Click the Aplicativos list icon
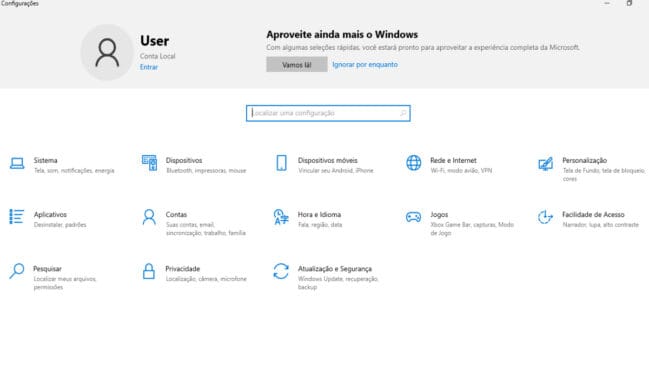The image size is (649, 365). (17, 217)
